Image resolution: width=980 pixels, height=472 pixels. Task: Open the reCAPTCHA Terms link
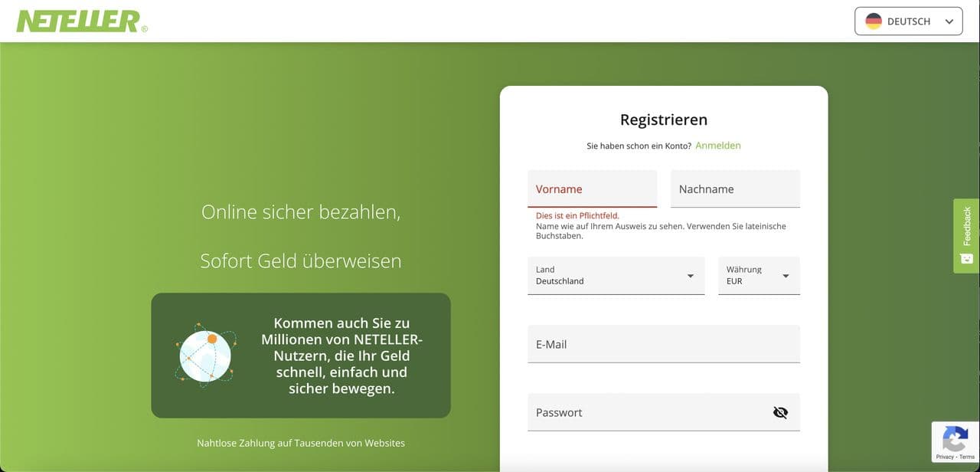click(967, 457)
